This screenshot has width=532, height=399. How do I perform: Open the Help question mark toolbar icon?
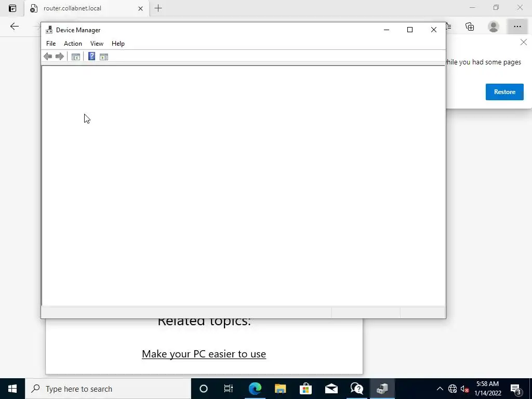pos(91,56)
